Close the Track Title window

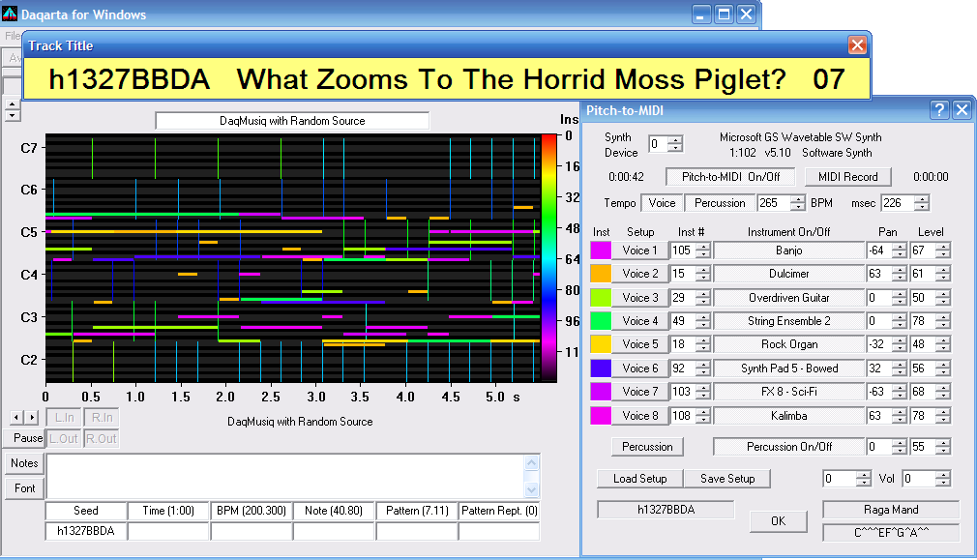[857, 45]
